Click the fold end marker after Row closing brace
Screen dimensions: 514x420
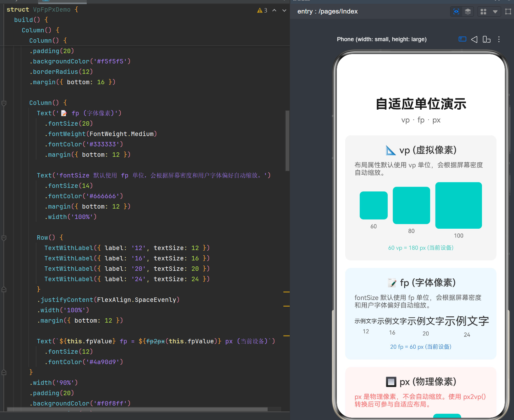[x=4, y=289]
